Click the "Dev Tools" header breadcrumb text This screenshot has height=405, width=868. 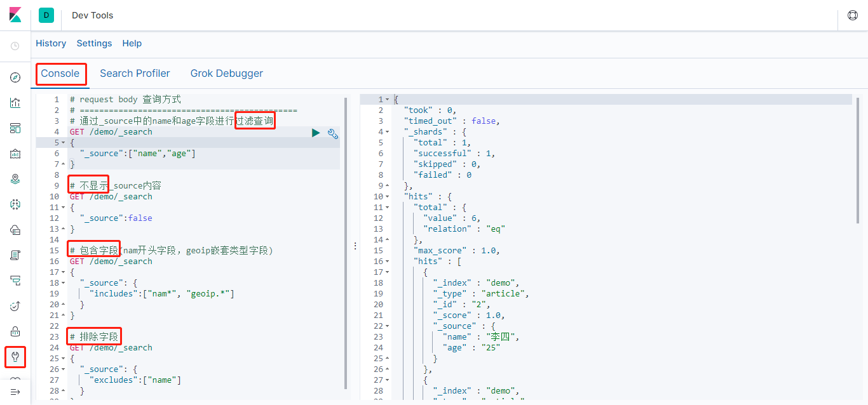click(93, 15)
